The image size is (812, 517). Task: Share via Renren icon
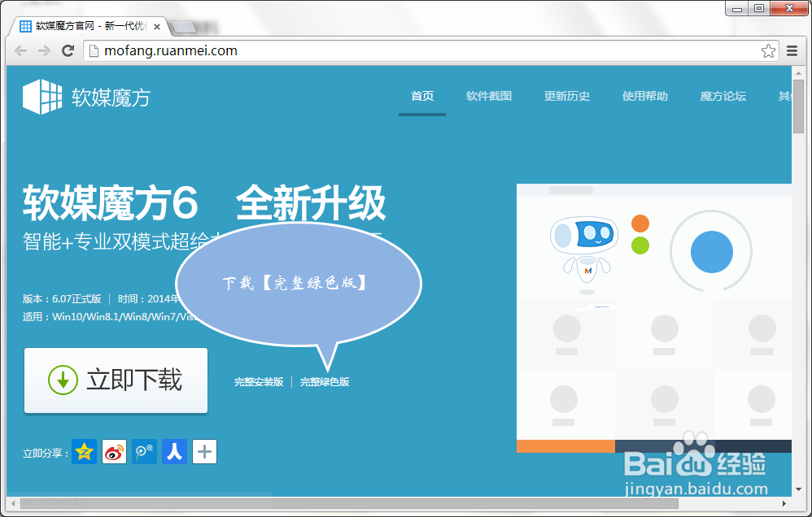[174, 452]
